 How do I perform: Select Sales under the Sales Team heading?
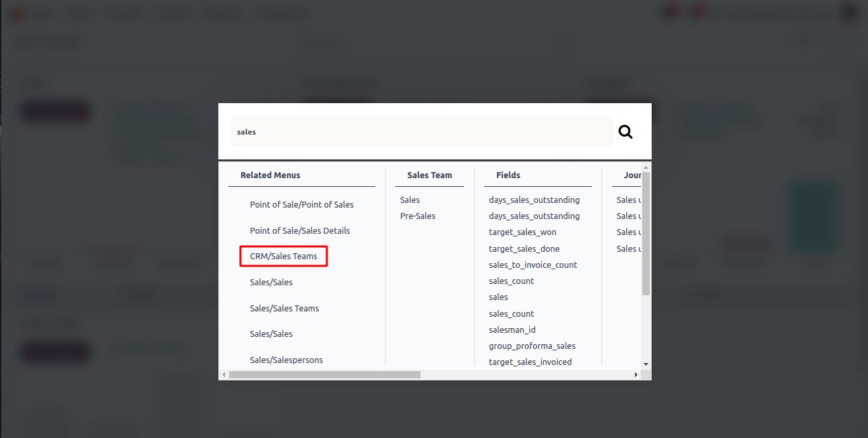410,200
